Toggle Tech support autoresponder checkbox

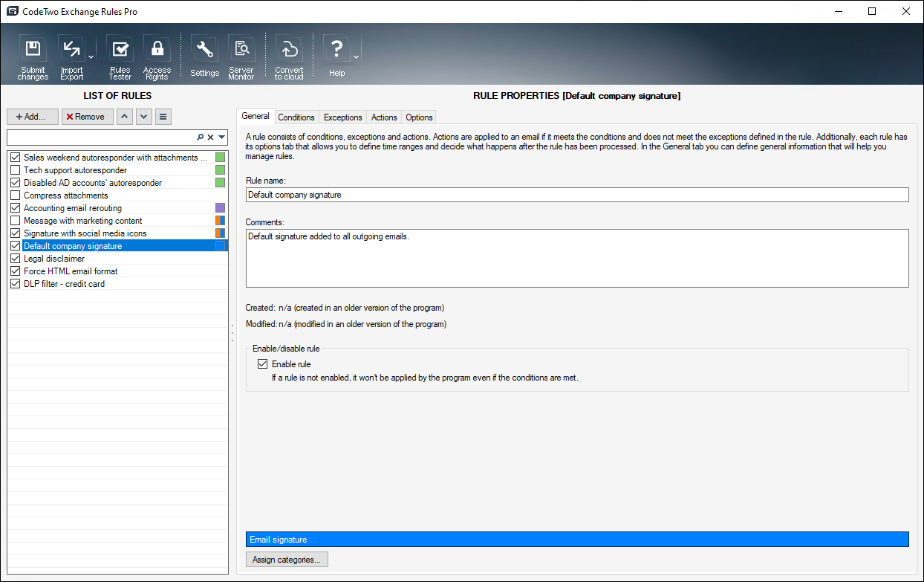click(16, 170)
